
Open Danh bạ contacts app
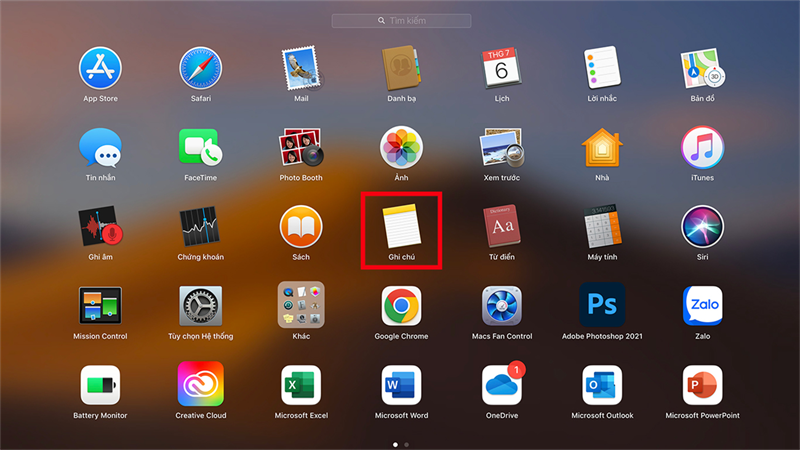click(x=402, y=68)
